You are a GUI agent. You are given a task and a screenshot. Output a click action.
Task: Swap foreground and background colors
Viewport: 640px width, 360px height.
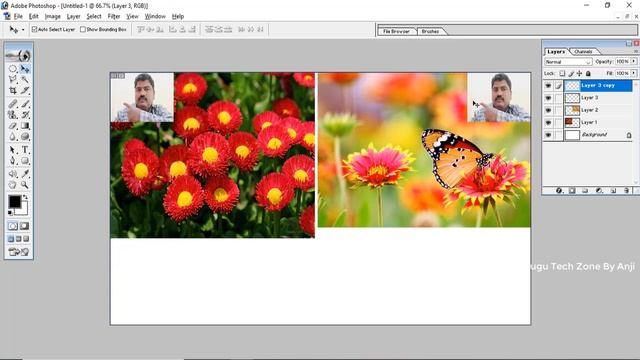tap(25, 197)
